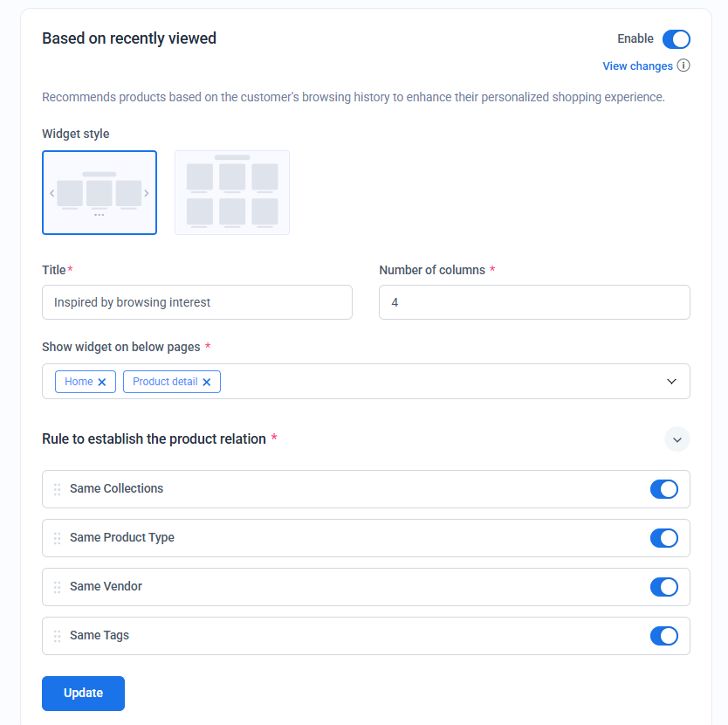Image resolution: width=728 pixels, height=725 pixels.
Task: Click the Update button
Action: (x=83, y=694)
